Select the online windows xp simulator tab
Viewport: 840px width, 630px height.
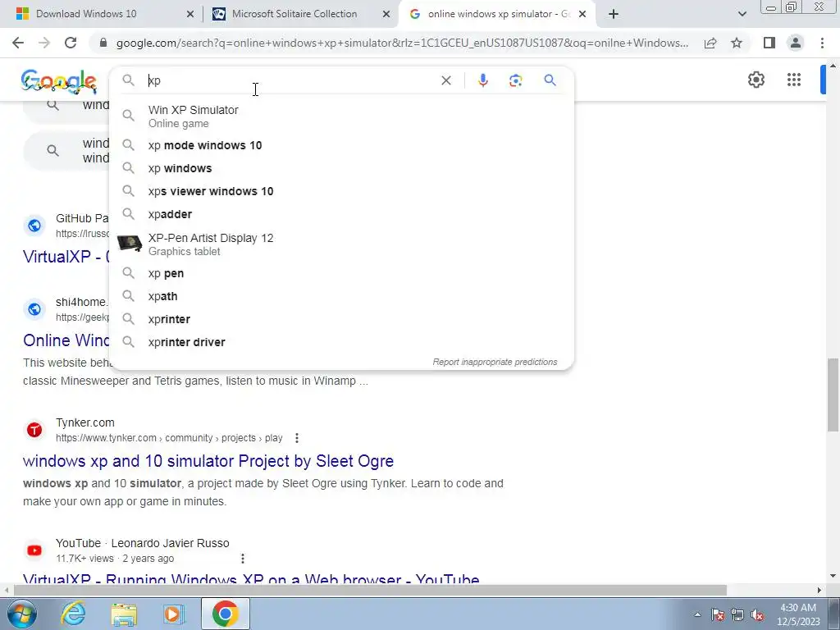coord(500,14)
